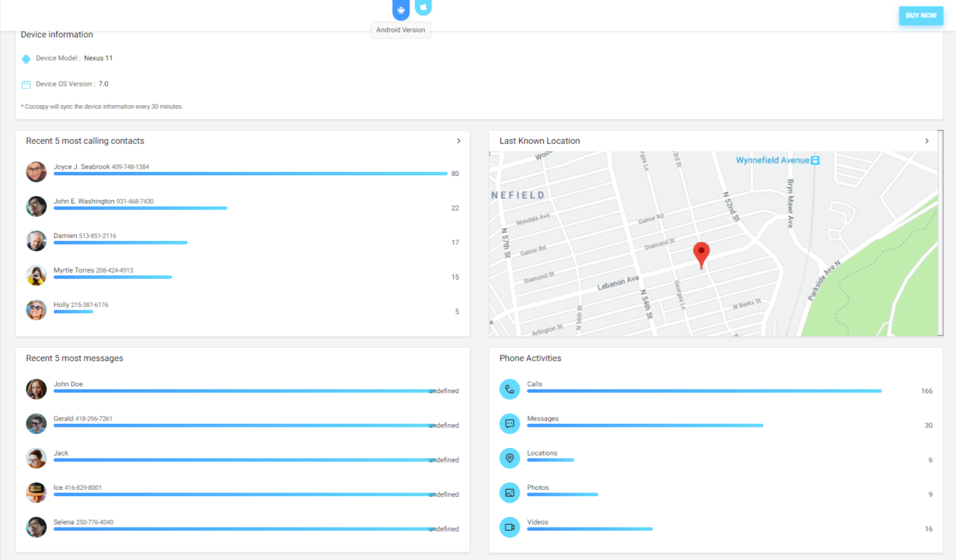Click the Last Known Location heading

click(x=540, y=141)
